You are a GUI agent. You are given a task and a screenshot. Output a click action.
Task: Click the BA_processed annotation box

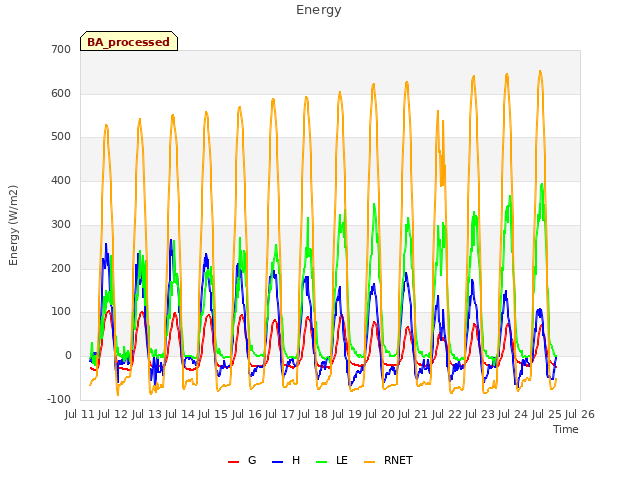coord(129,41)
